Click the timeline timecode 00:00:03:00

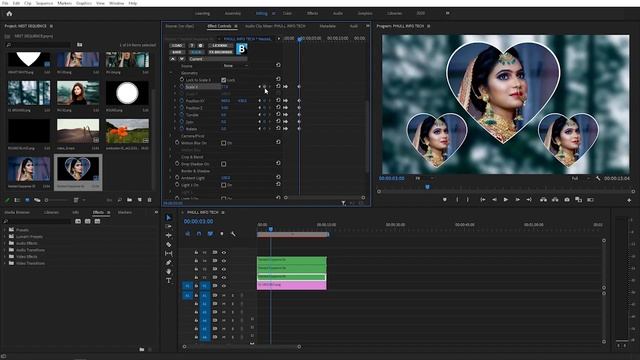click(x=198, y=222)
